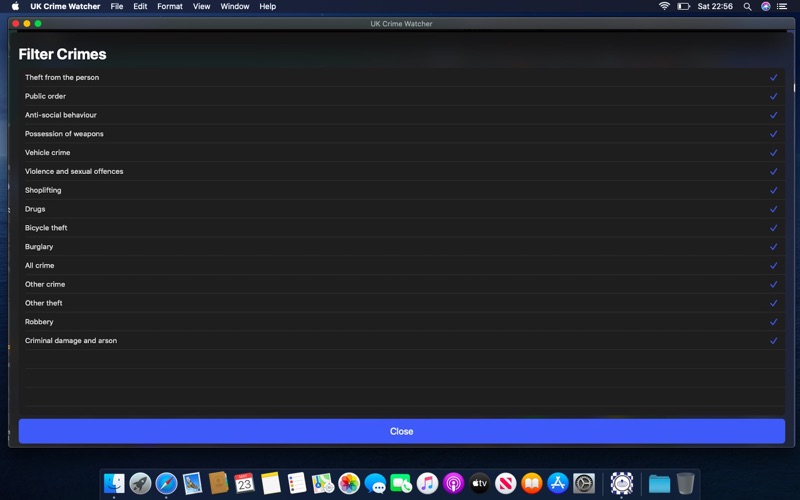Open the UK Crime Watcher app menu
The height and width of the screenshot is (500, 800).
coord(65,7)
